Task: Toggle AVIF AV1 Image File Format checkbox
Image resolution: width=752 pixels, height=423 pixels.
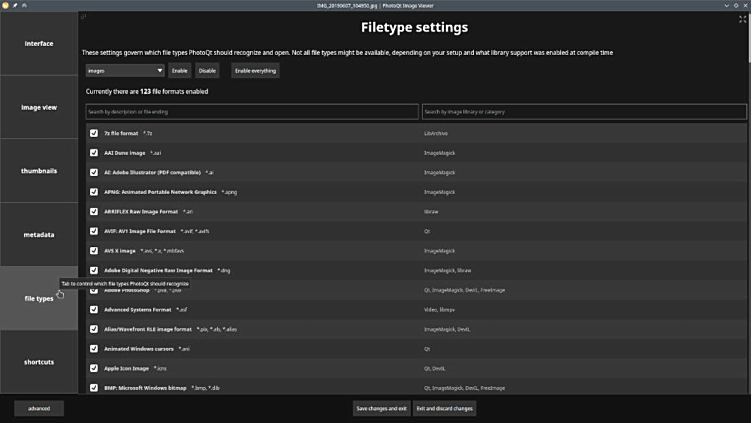Action: [94, 231]
